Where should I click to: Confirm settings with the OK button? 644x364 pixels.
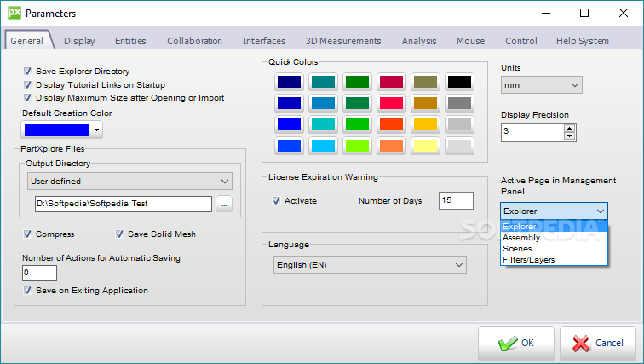[516, 343]
